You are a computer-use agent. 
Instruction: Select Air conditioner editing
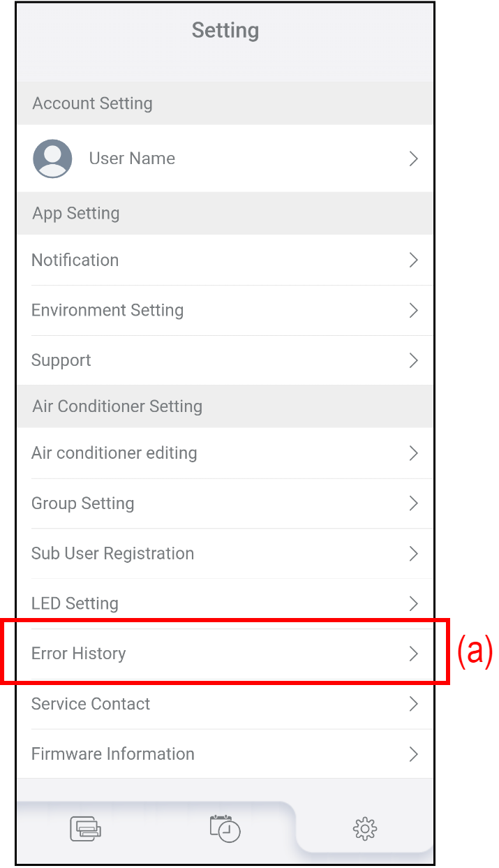(114, 453)
